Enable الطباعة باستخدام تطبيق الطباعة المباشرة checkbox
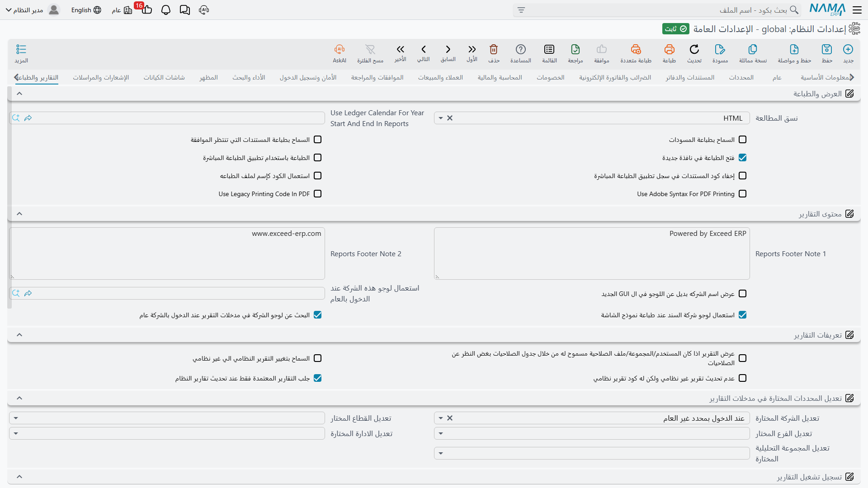Image resolution: width=868 pixels, height=488 pixels. [318, 158]
